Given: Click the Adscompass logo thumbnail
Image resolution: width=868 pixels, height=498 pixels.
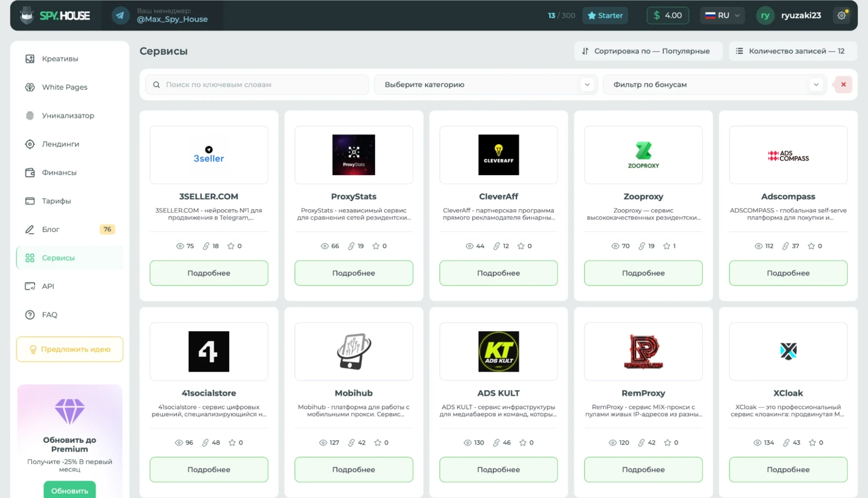Looking at the screenshot, I should 788,155.
